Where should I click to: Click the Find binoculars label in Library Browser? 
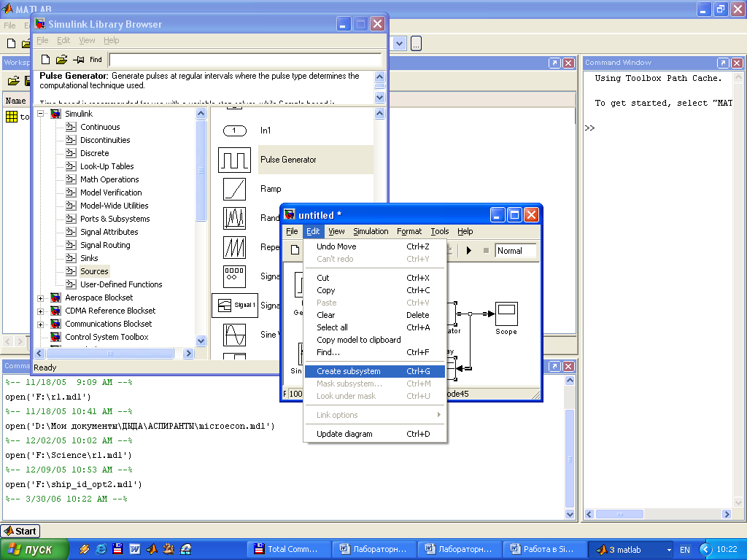[96, 60]
